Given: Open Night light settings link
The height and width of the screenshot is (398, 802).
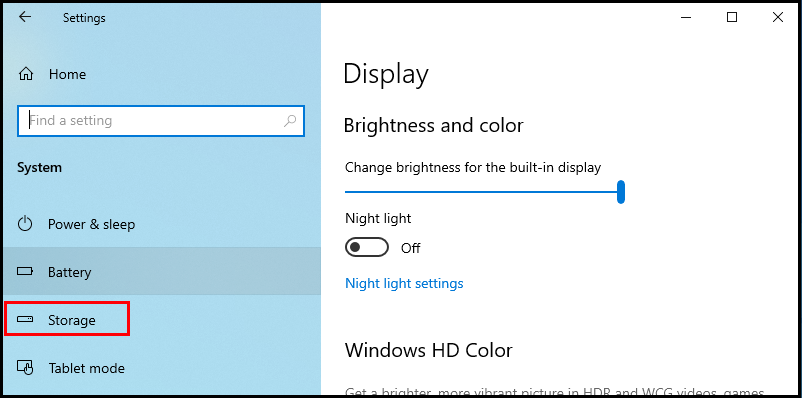Looking at the screenshot, I should [x=404, y=283].
